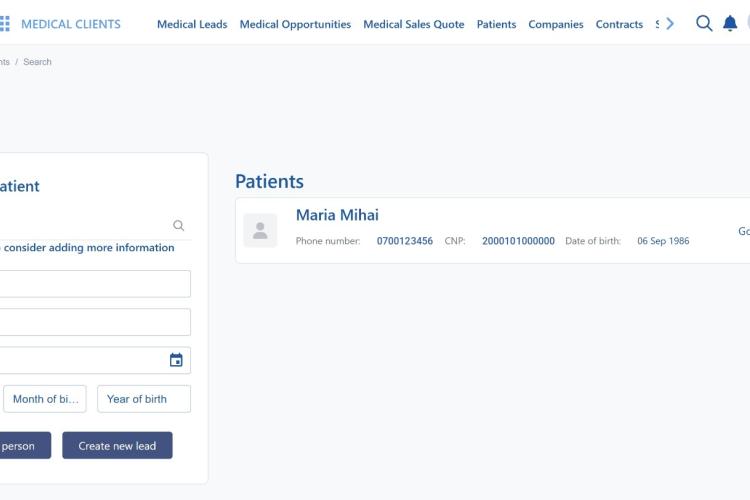
Task: Click the MEDICAL CLIENTS app title
Action: tap(71, 24)
